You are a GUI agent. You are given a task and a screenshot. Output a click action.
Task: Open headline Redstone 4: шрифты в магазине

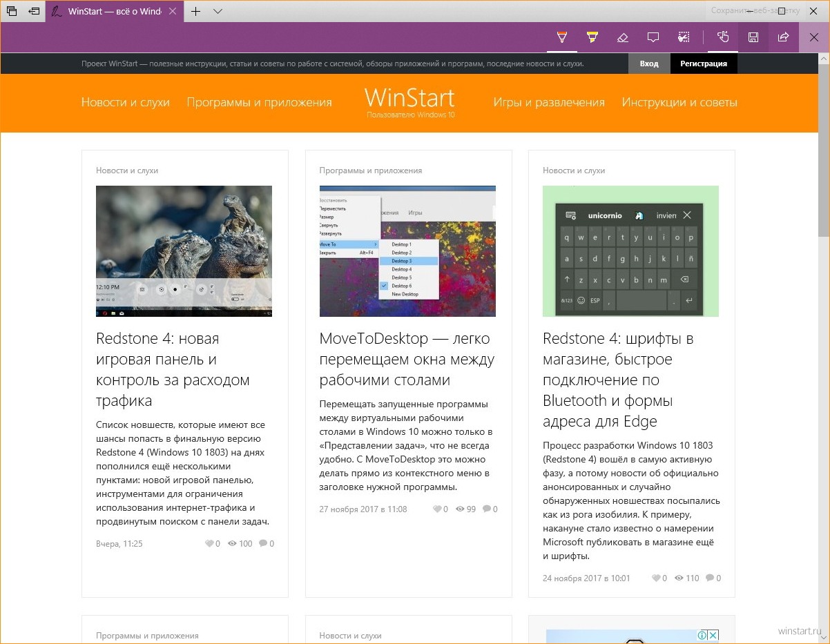tap(618, 380)
